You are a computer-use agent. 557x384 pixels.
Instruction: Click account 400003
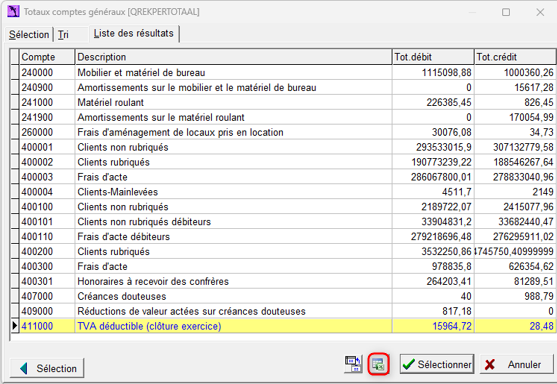point(47,177)
